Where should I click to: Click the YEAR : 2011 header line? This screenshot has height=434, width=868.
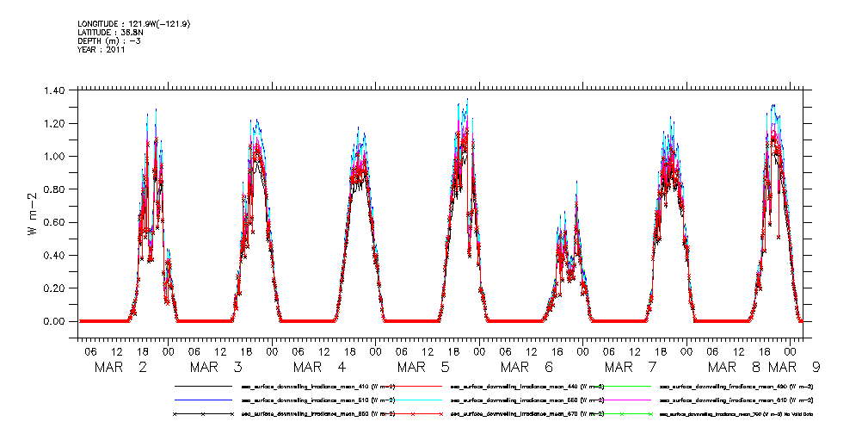103,49
